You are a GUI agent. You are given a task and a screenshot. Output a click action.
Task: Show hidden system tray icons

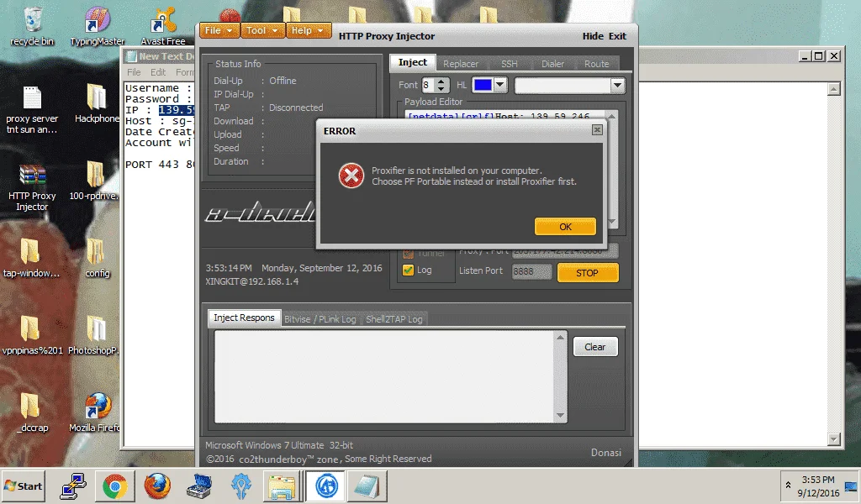click(x=788, y=486)
